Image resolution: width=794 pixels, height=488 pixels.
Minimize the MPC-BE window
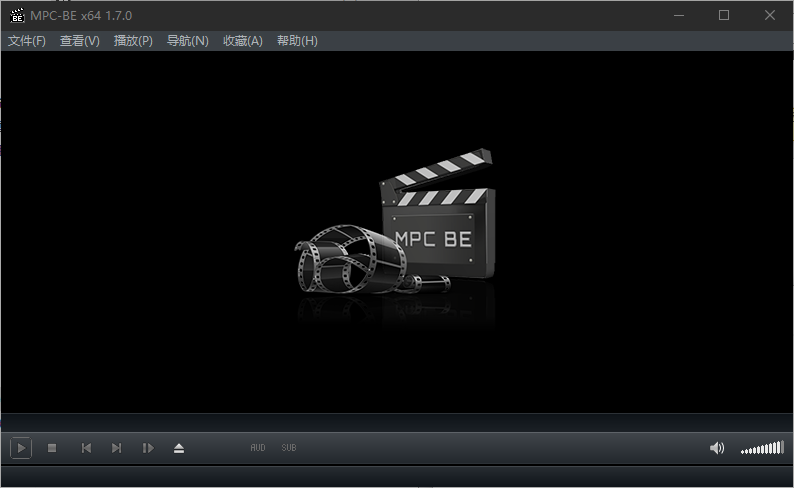tap(679, 16)
